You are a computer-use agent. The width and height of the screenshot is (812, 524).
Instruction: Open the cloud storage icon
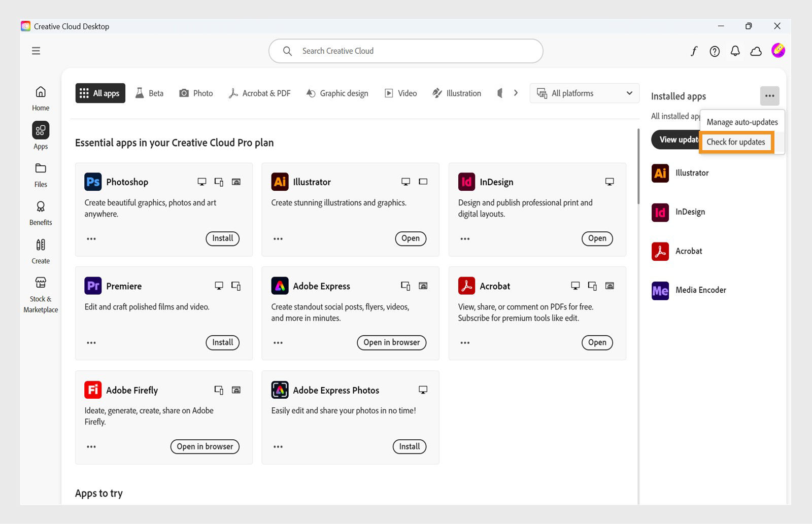click(x=756, y=51)
